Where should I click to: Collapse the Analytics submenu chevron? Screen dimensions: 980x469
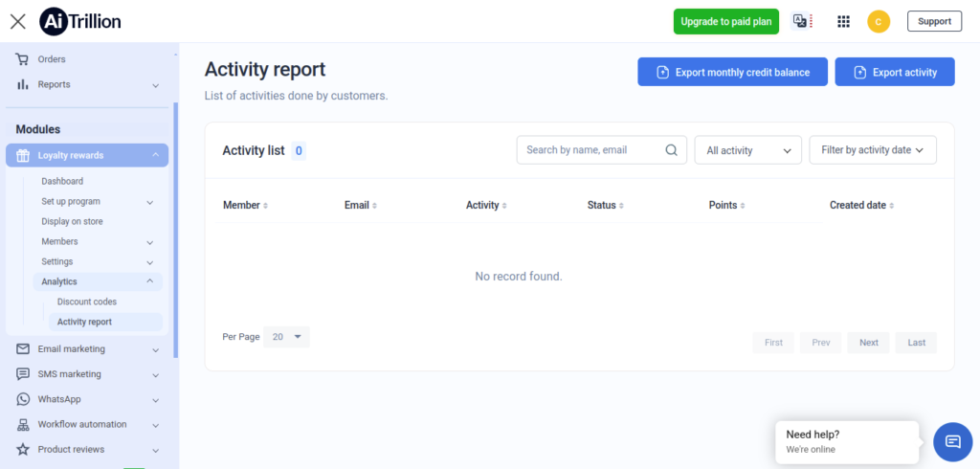[150, 281]
